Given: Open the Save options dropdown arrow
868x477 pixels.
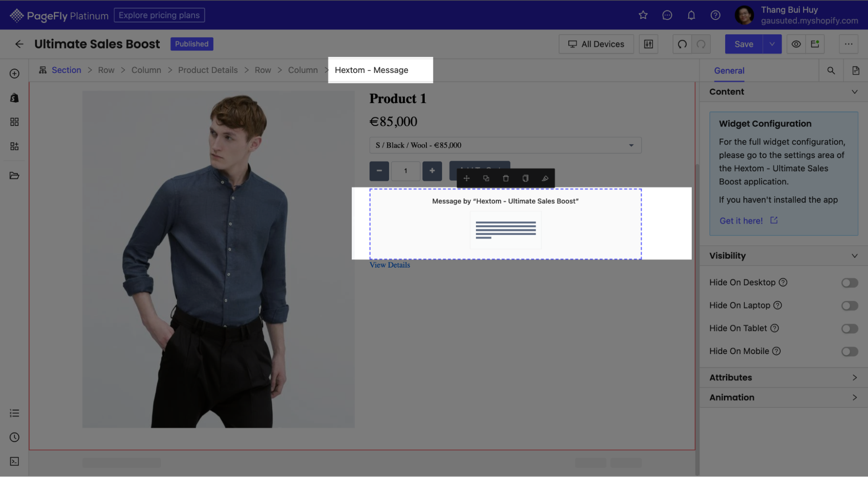Looking at the screenshot, I should click(772, 44).
